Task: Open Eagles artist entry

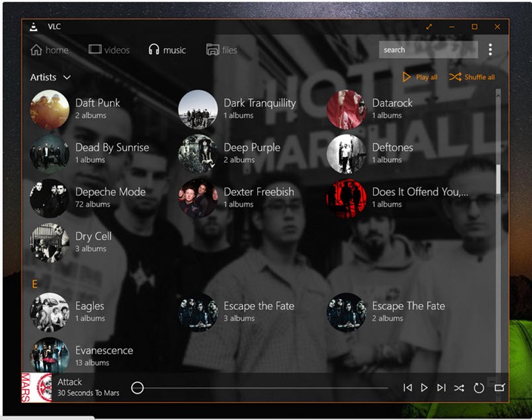Action: point(67,312)
